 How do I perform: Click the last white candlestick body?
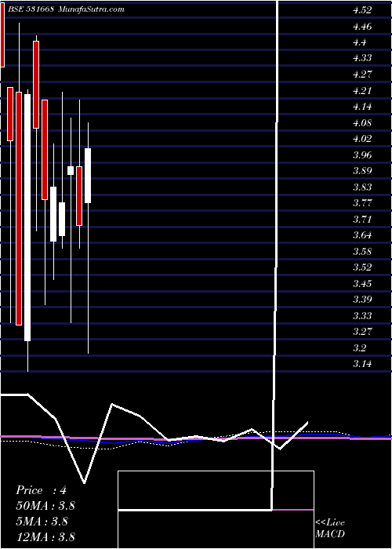pyautogui.click(x=88, y=176)
